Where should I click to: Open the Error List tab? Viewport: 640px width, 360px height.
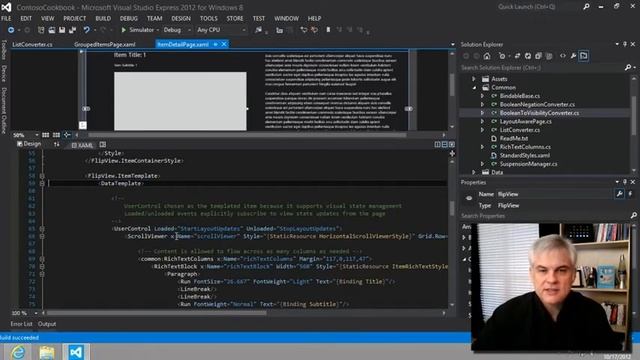point(21,324)
